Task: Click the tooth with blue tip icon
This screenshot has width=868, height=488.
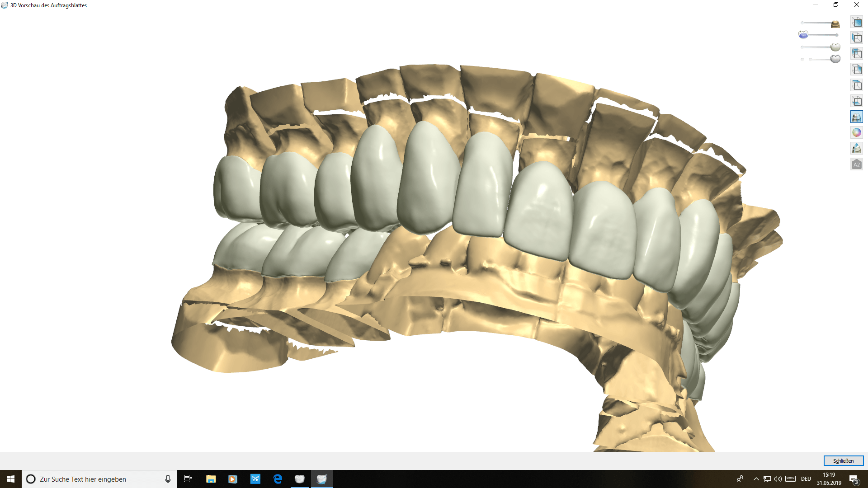Action: [x=856, y=148]
